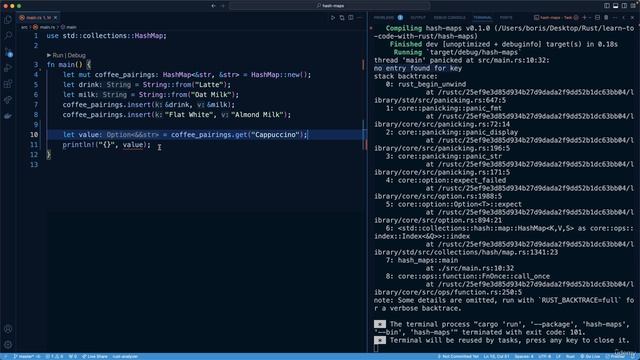Switch to the Ports tab
640x360 pixels.
[x=506, y=18]
